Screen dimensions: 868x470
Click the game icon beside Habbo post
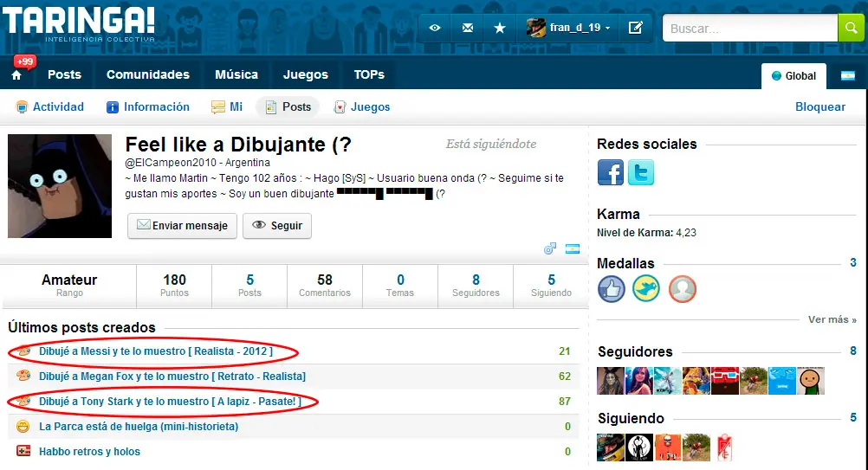point(23,451)
